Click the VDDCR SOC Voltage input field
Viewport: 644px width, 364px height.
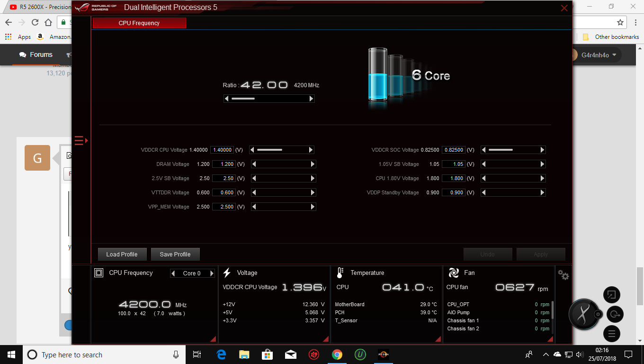click(454, 150)
